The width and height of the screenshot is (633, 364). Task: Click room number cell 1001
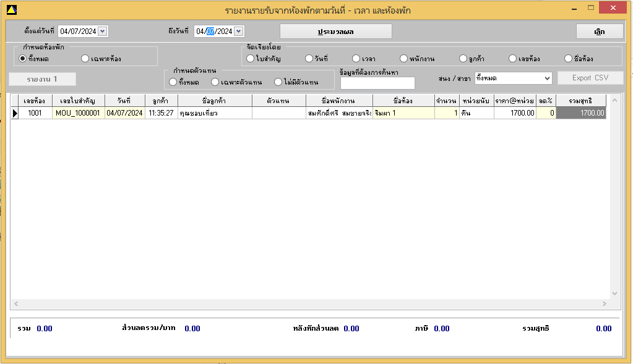pyautogui.click(x=35, y=113)
